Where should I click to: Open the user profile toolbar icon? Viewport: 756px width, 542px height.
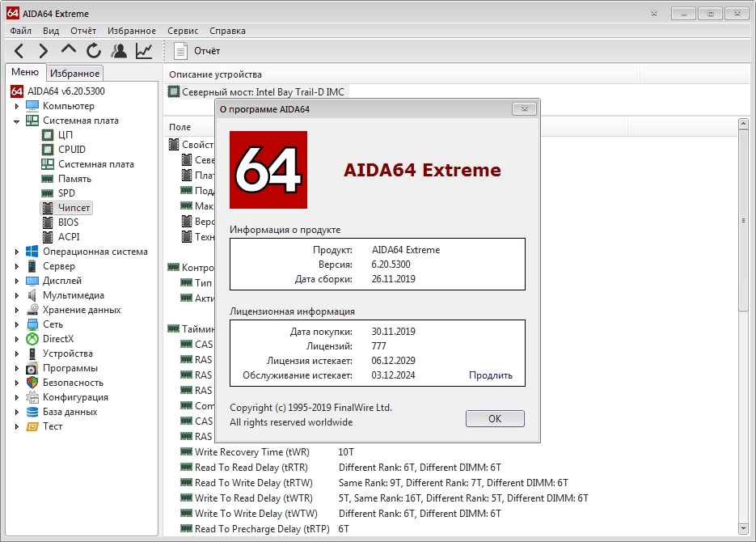click(119, 51)
